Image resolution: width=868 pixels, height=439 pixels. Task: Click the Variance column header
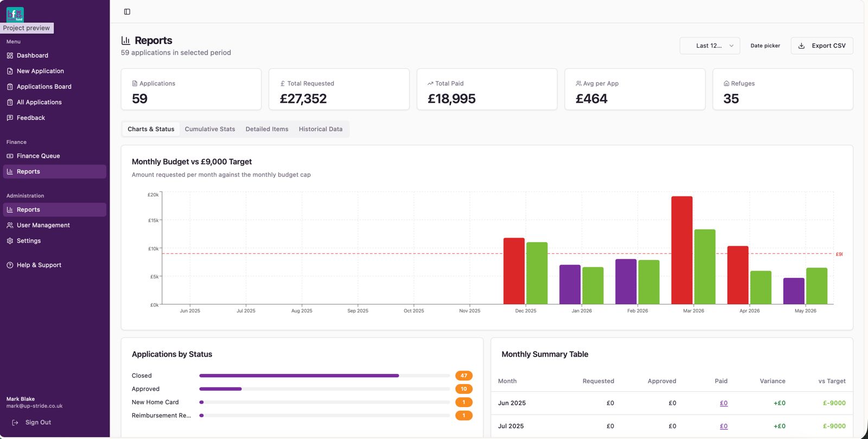click(x=773, y=381)
